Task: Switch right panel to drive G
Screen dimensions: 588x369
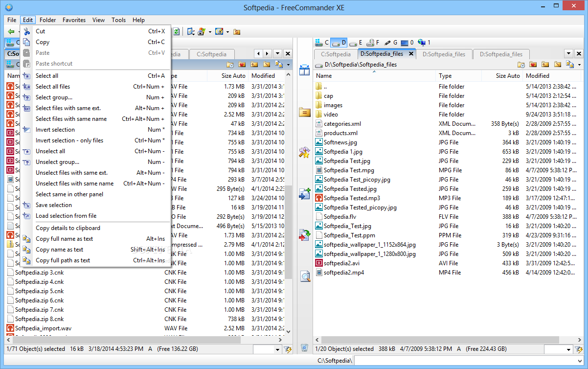Action: click(390, 43)
